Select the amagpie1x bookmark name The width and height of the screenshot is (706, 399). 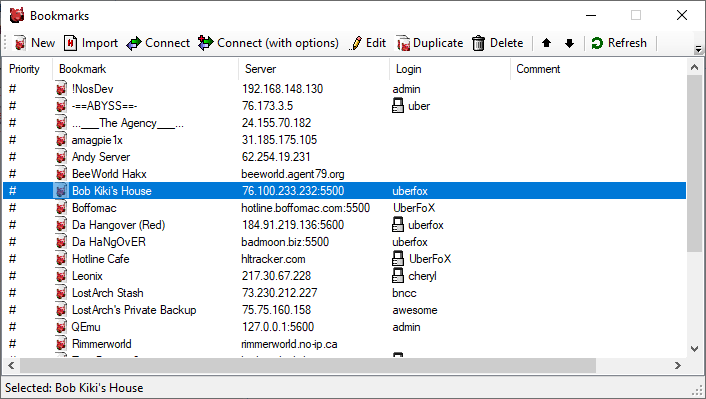coord(97,141)
